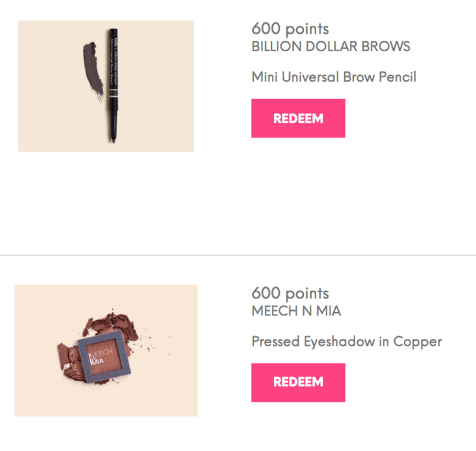476x451 pixels.
Task: Click the MEECH N MIA brand name
Action: click(296, 311)
